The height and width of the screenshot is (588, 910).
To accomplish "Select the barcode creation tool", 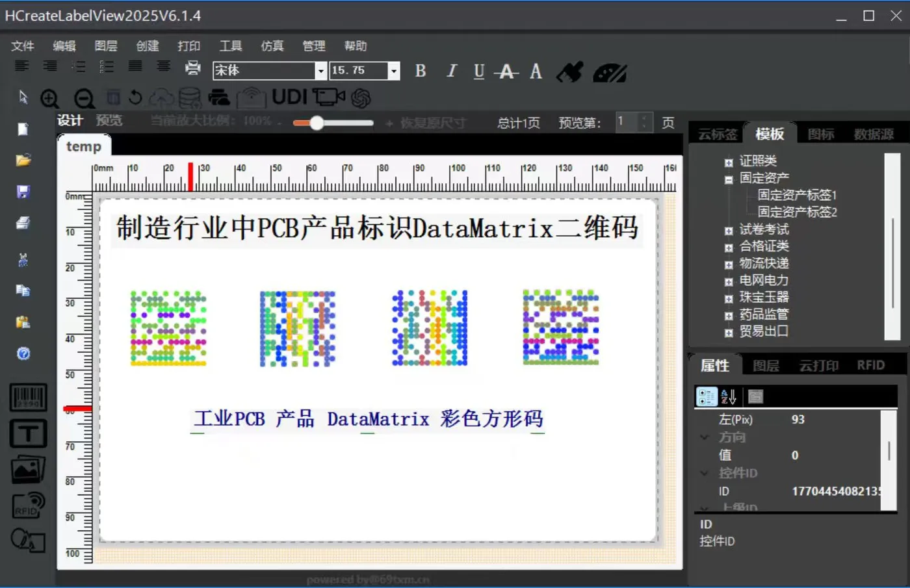I will pos(28,397).
